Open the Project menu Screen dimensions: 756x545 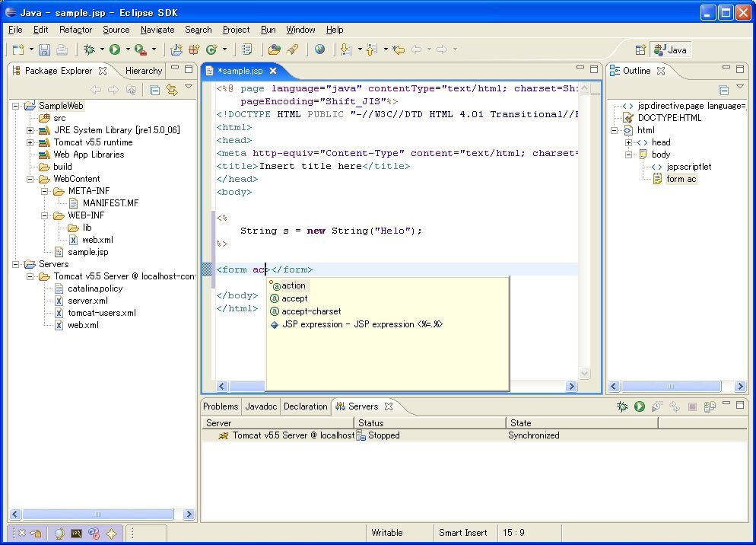pos(236,30)
